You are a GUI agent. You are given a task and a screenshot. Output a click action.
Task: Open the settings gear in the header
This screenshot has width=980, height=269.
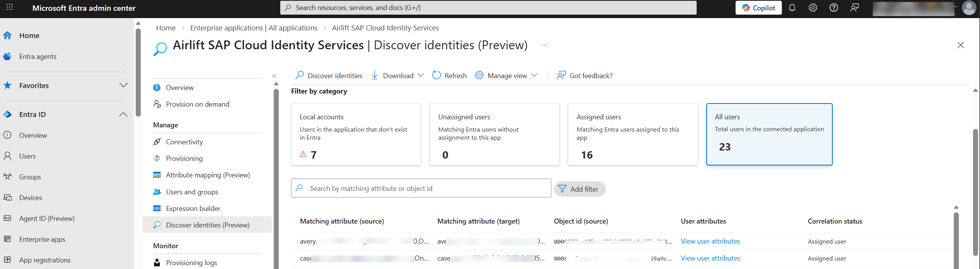[813, 8]
